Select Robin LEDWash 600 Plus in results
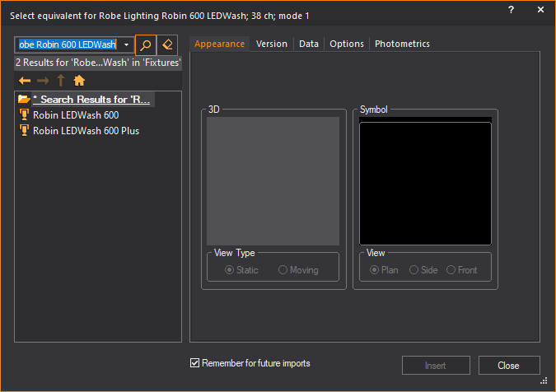This screenshot has width=556, height=392. click(x=86, y=130)
